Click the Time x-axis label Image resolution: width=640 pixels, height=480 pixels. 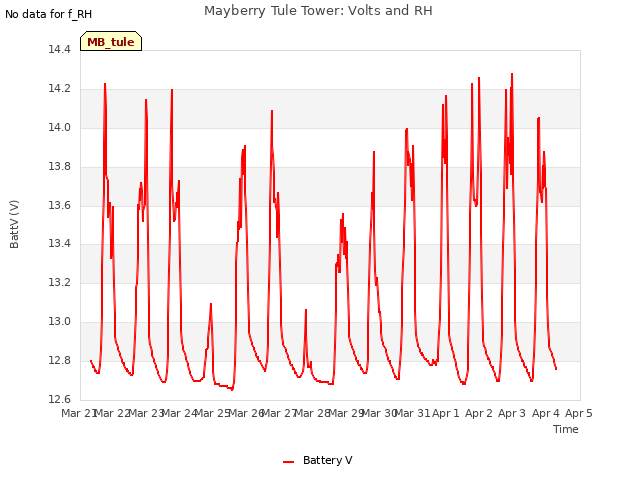tap(566, 429)
